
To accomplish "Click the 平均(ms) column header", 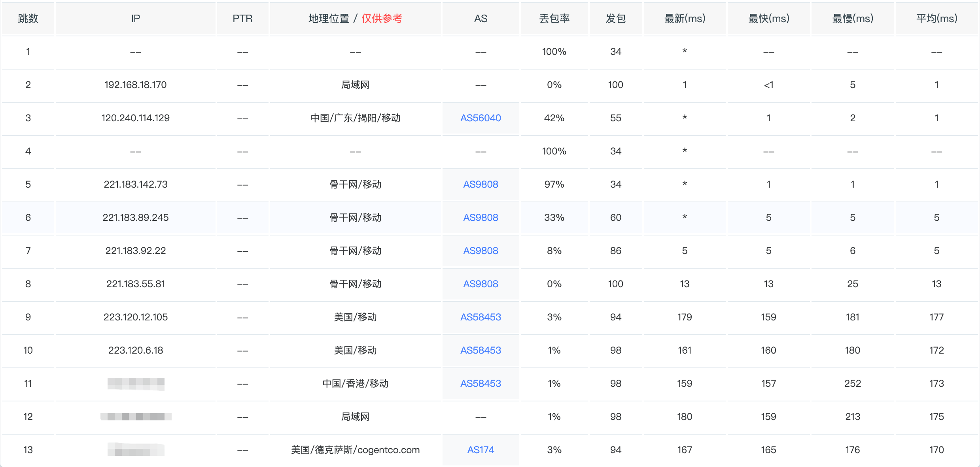I will [x=936, y=19].
